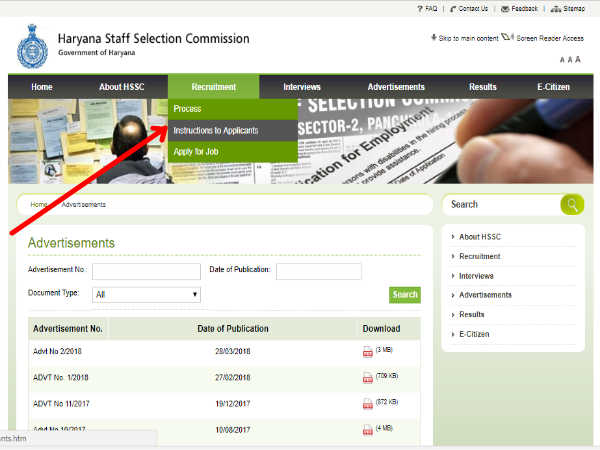Open Sitemap link
The image size is (600, 450).
tap(568, 8)
